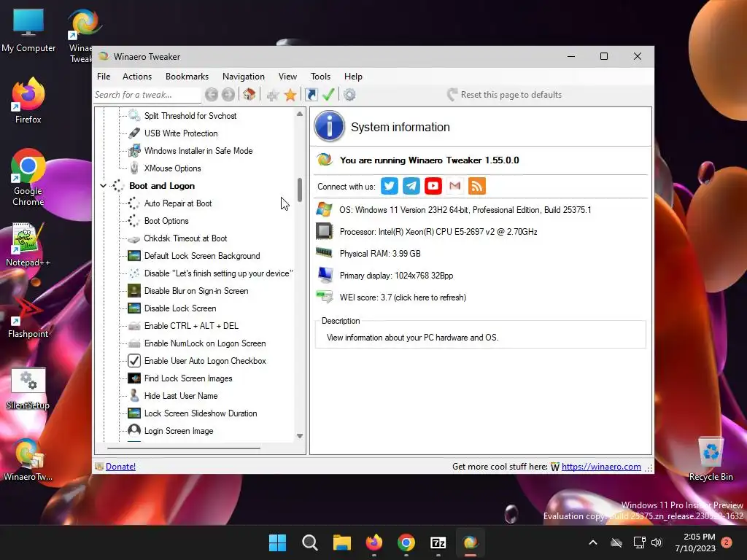The height and width of the screenshot is (560, 747).
Task: Click the Find Lock Screen Images icon
Action: 134,378
